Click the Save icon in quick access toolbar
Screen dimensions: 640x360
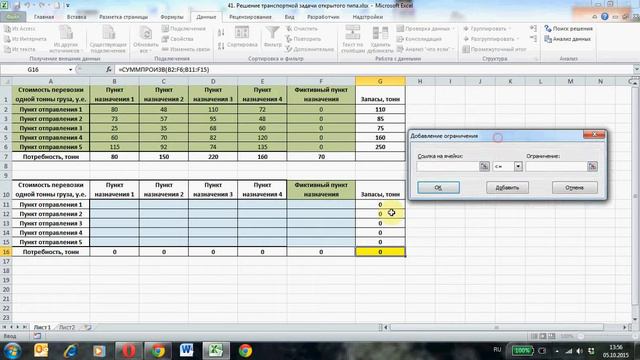pyautogui.click(x=17, y=6)
